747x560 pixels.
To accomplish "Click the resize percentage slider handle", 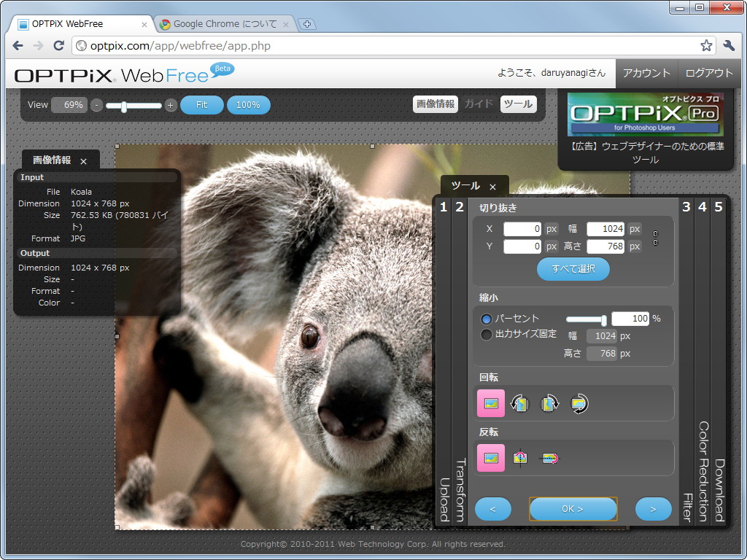I will click(605, 319).
